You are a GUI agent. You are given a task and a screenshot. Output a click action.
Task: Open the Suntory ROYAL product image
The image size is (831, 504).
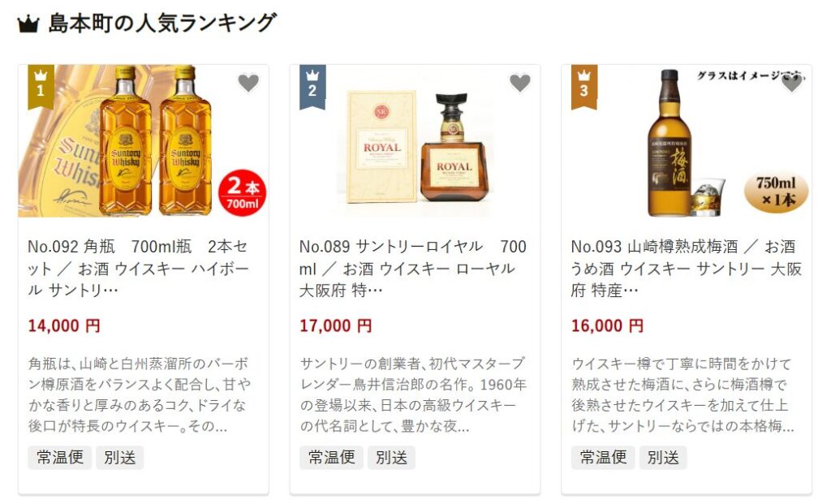pos(415,141)
